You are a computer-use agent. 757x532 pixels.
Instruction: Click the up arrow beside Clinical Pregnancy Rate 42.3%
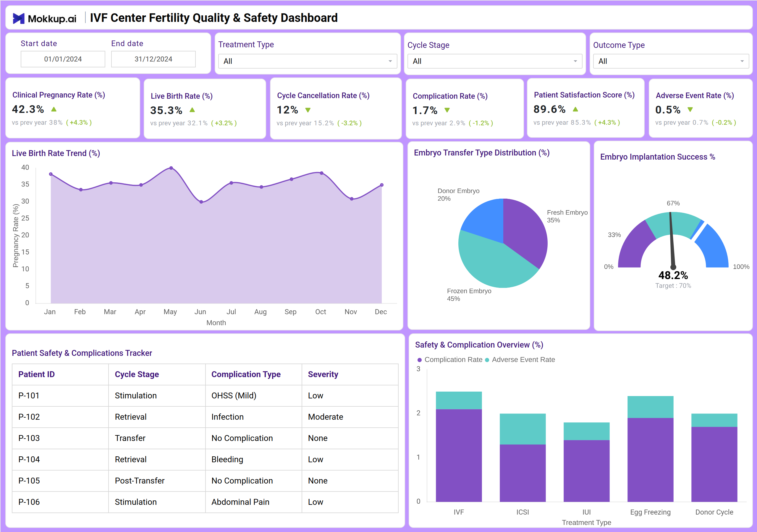click(54, 109)
